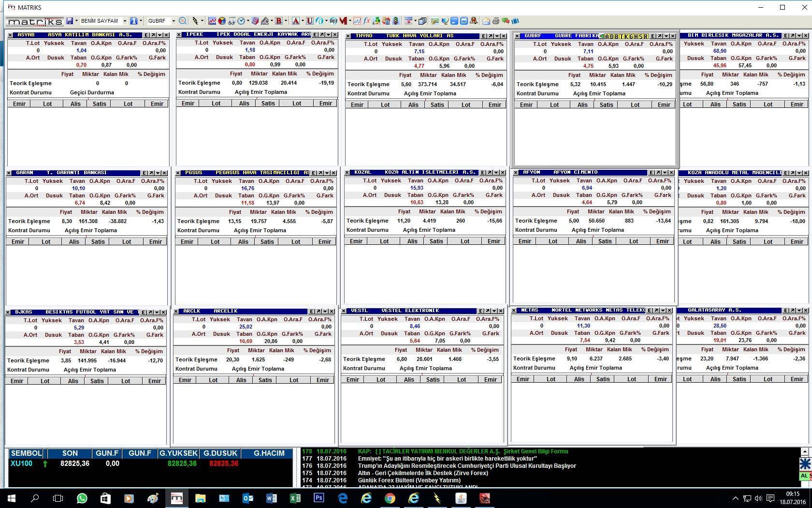Open the Trump news headline row 176

pyautogui.click(x=466, y=466)
